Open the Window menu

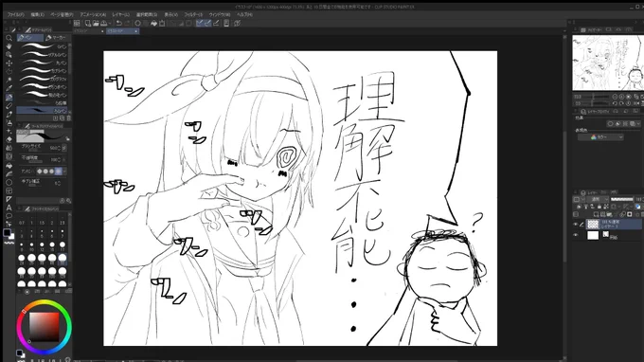[x=220, y=14]
